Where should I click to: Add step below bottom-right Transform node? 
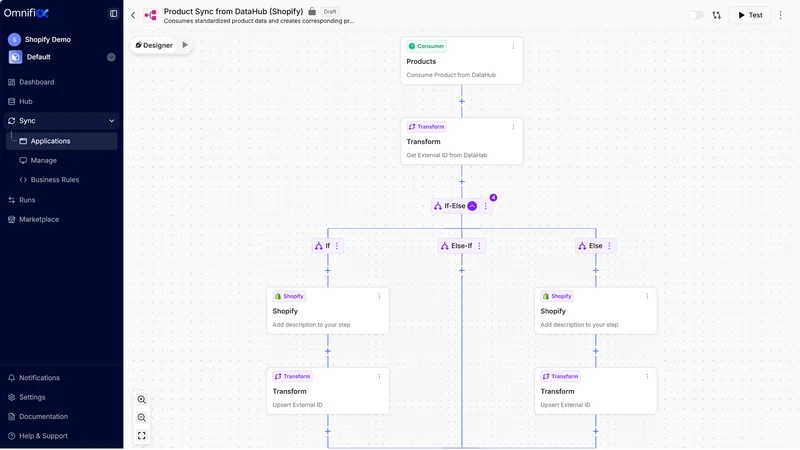(x=595, y=432)
